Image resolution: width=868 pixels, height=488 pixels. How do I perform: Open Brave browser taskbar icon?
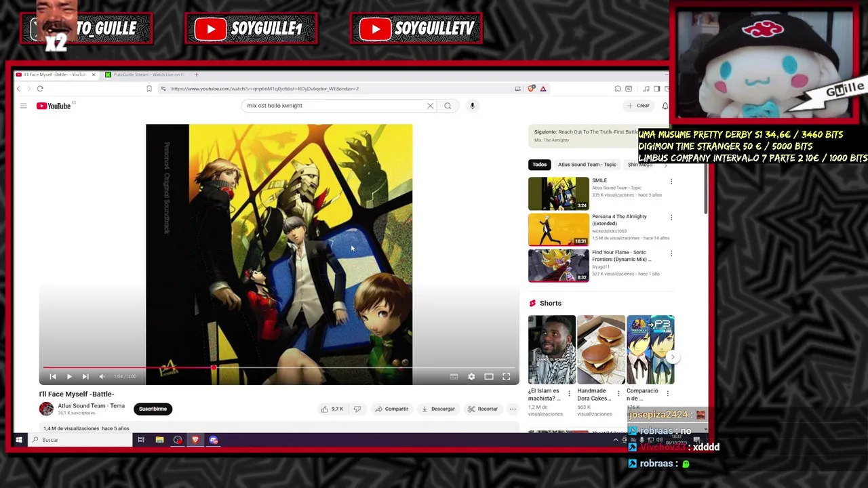coord(195,440)
